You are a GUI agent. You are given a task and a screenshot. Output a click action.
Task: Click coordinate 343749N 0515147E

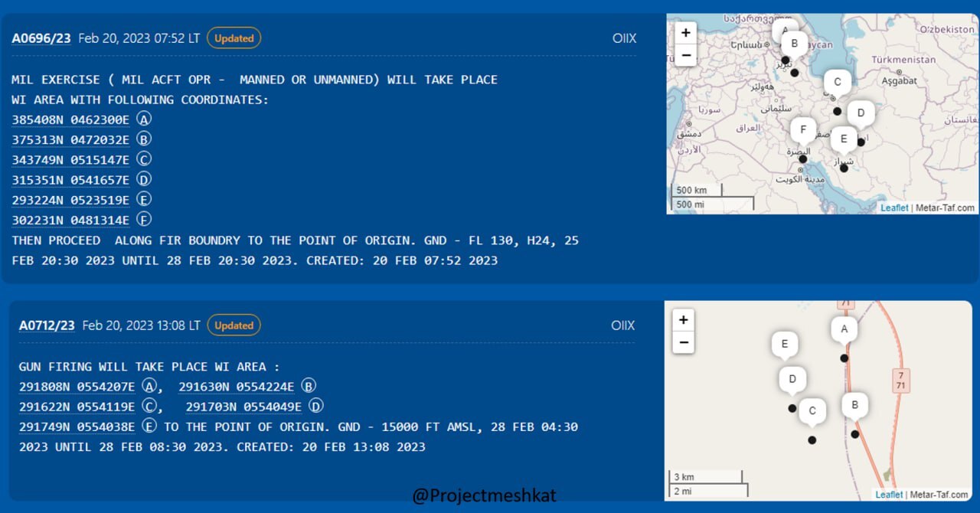(70, 160)
